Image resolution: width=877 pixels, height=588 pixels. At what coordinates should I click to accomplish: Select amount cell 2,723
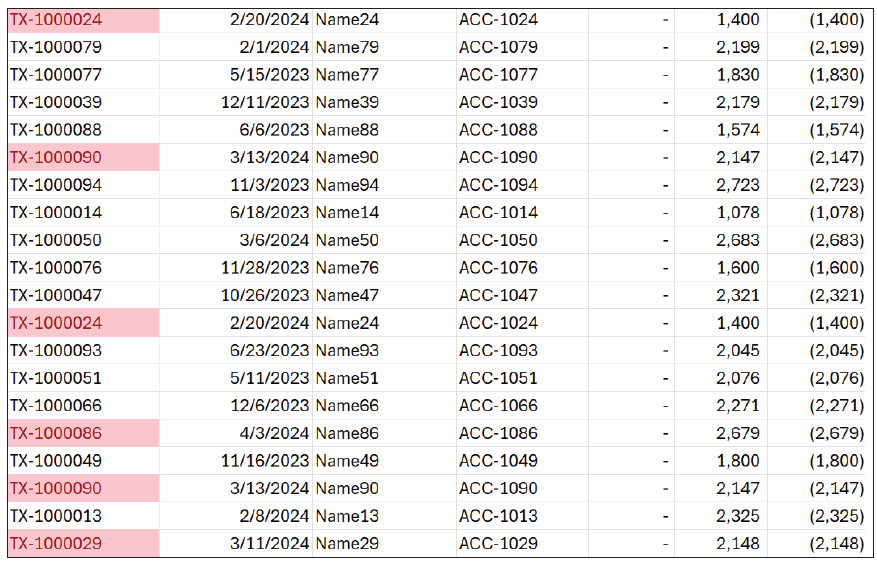click(739, 185)
